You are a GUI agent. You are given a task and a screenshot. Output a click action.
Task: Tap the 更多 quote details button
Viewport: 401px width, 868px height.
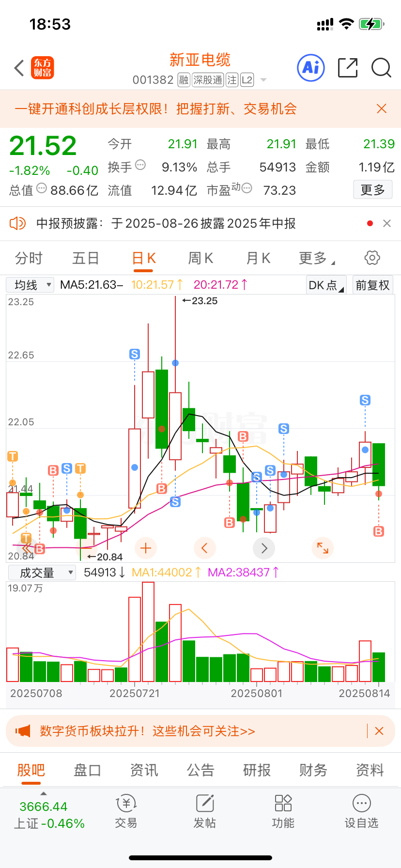click(372, 190)
